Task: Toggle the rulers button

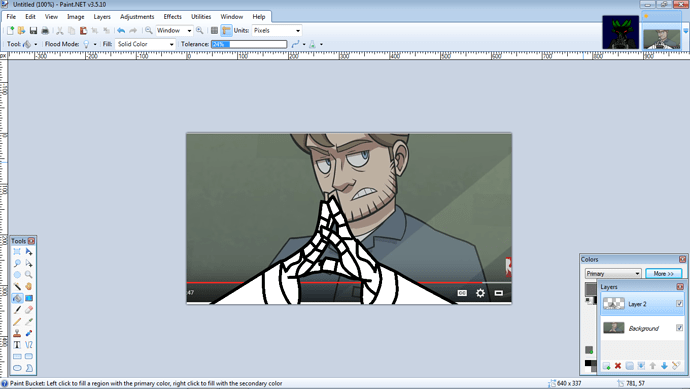Action: (x=226, y=30)
